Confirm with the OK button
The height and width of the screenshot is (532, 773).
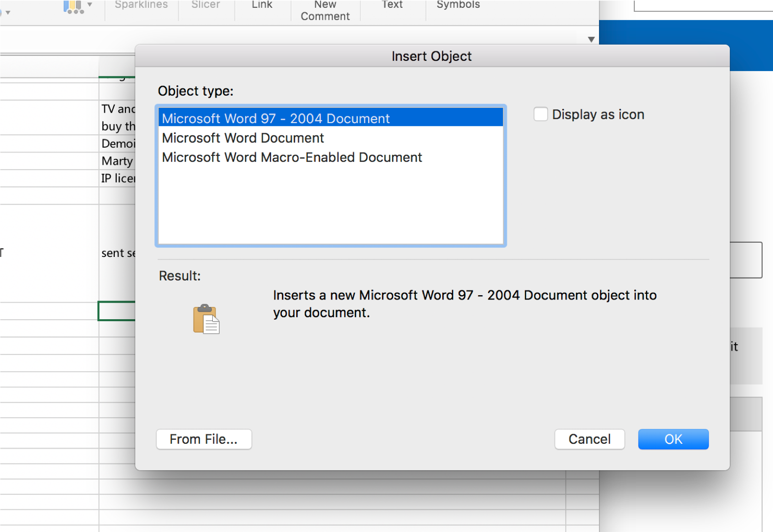pyautogui.click(x=673, y=439)
